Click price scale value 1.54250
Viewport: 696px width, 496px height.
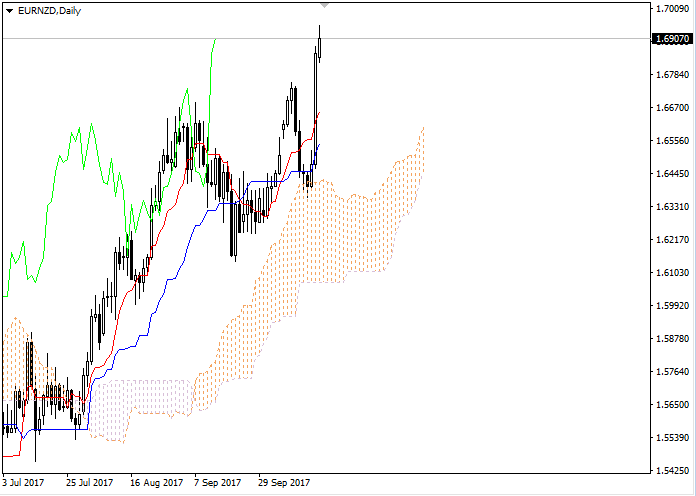click(x=672, y=471)
